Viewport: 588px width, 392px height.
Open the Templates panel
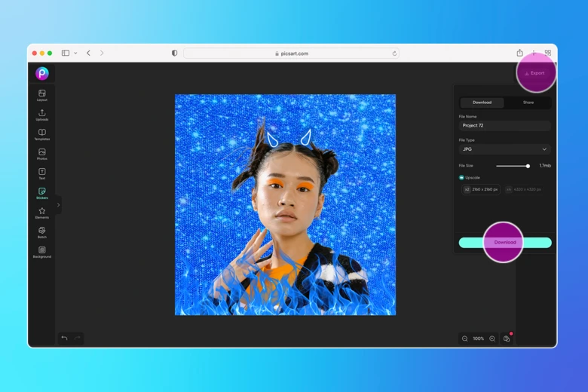[x=42, y=133]
